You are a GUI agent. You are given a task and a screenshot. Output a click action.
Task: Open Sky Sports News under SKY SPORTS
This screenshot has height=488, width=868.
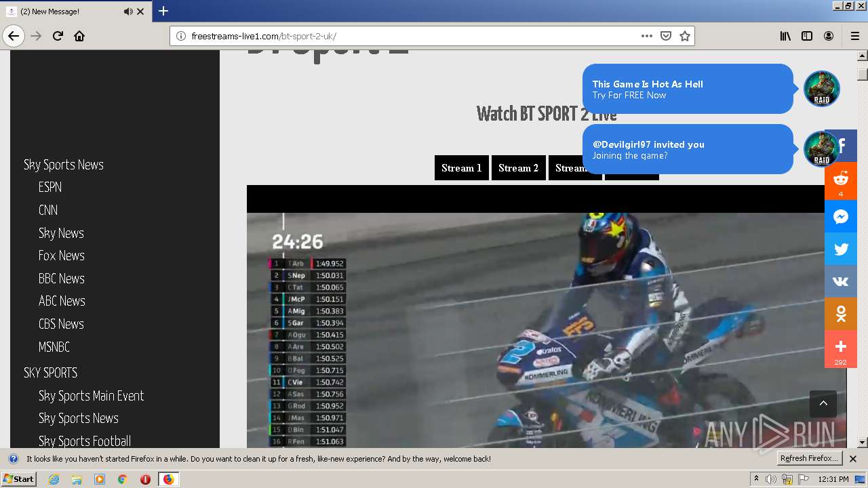(79, 418)
